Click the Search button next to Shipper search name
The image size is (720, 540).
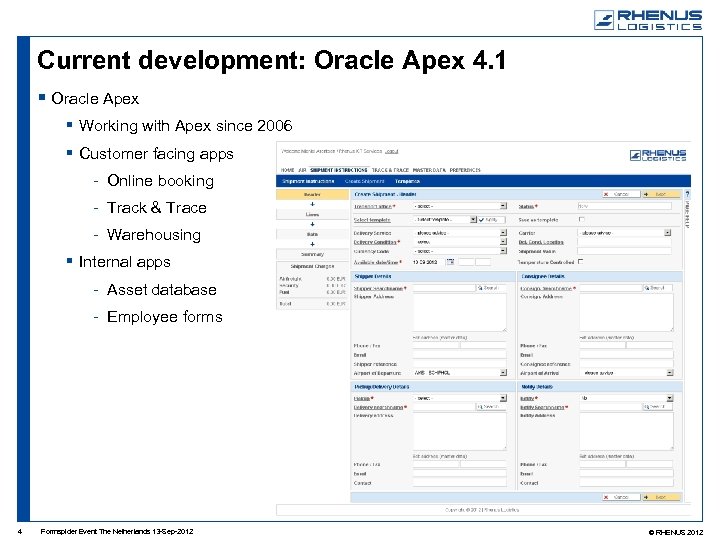coord(490,288)
